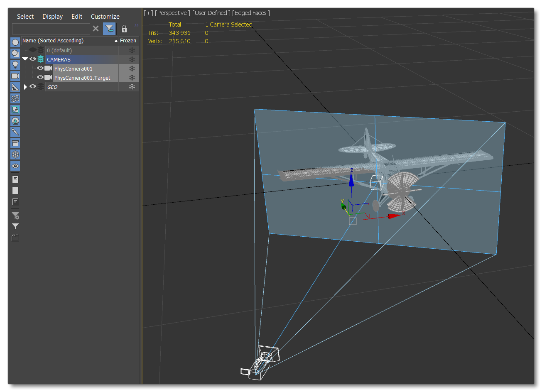
Task: Clear the search field with the X button
Action: 96,29
